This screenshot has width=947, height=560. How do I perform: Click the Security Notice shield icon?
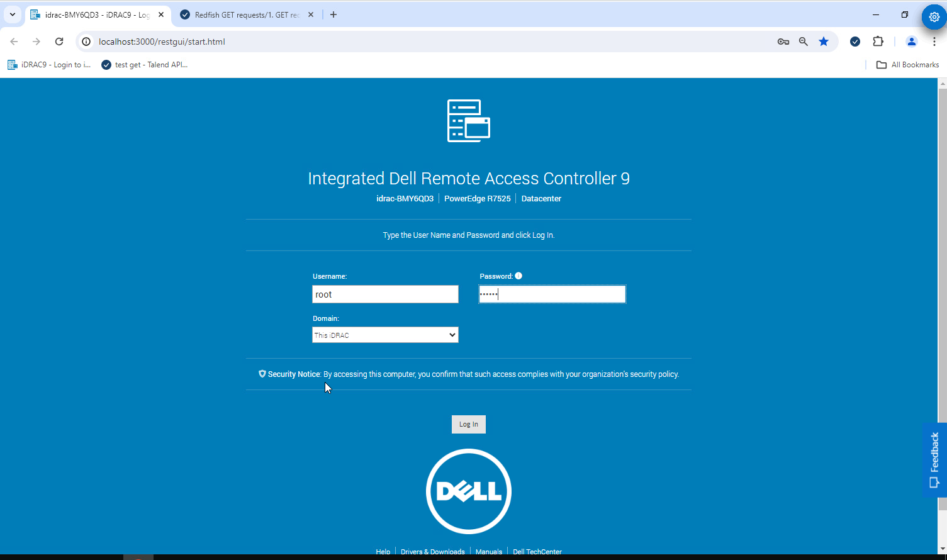262,374
